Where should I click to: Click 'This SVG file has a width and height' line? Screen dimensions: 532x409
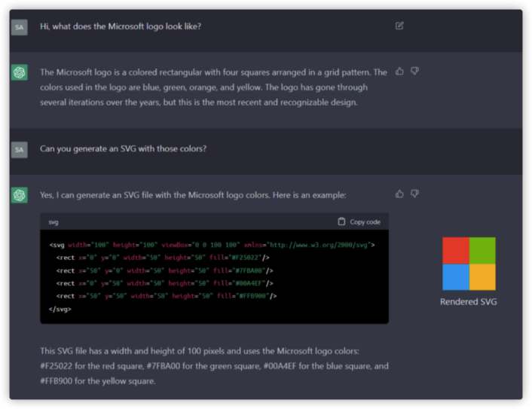200,351
